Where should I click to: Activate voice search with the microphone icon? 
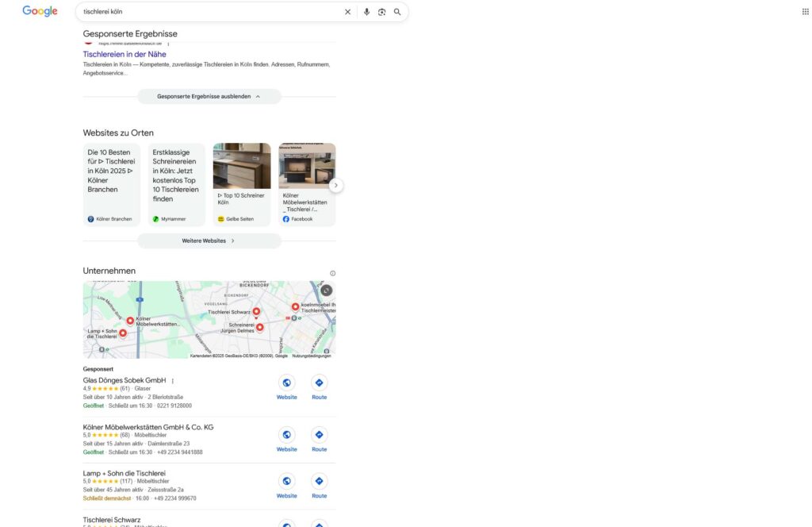tap(366, 11)
